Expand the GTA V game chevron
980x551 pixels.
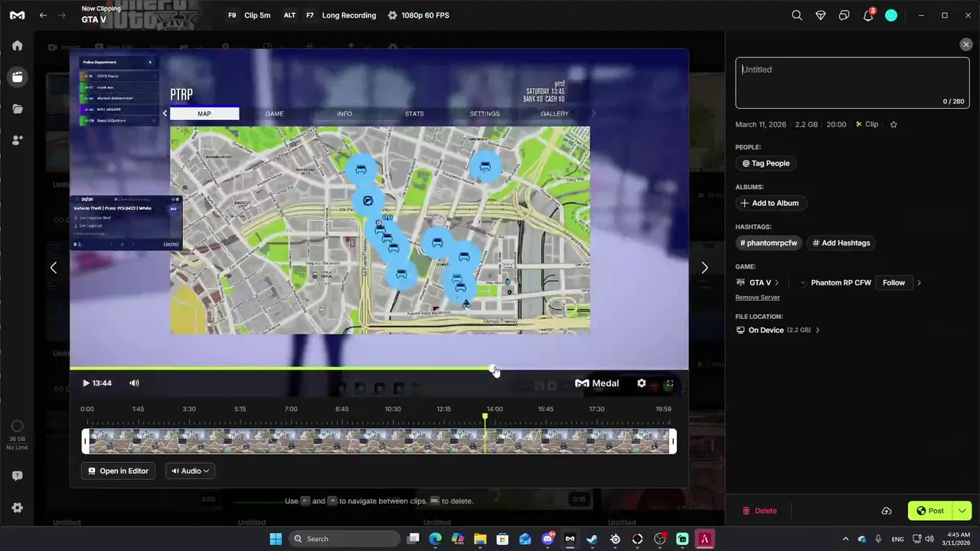[776, 282]
